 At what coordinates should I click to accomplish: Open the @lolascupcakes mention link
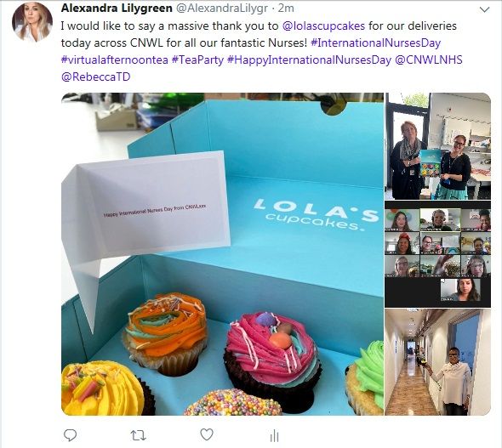tap(323, 26)
